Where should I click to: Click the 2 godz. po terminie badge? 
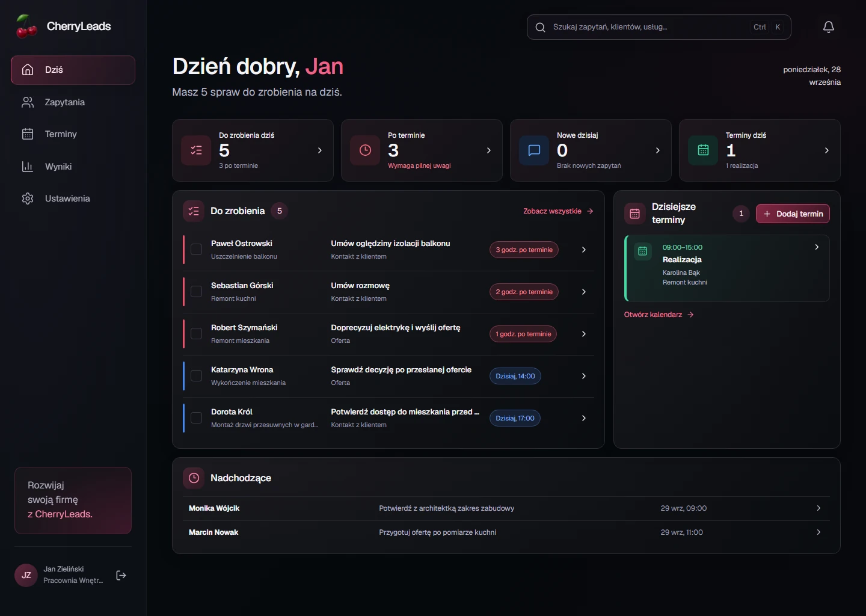524,292
